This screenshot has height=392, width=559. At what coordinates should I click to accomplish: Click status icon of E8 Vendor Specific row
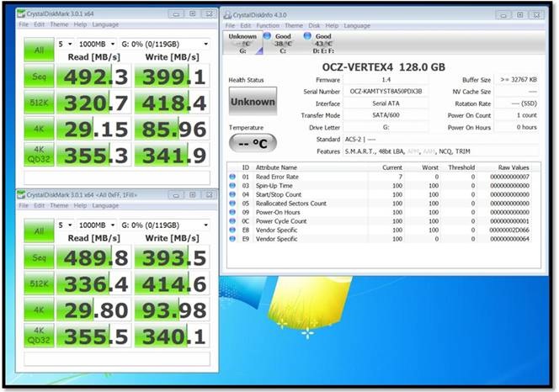(232, 230)
